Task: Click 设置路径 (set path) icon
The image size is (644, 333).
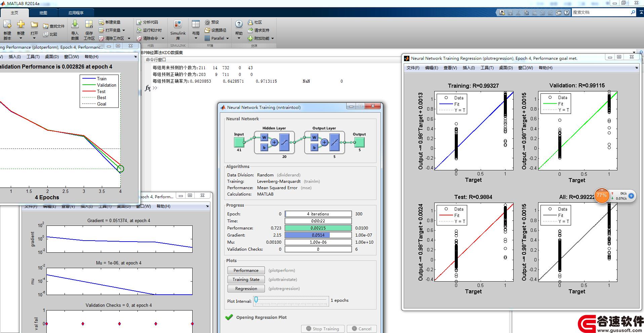Action: click(x=207, y=30)
